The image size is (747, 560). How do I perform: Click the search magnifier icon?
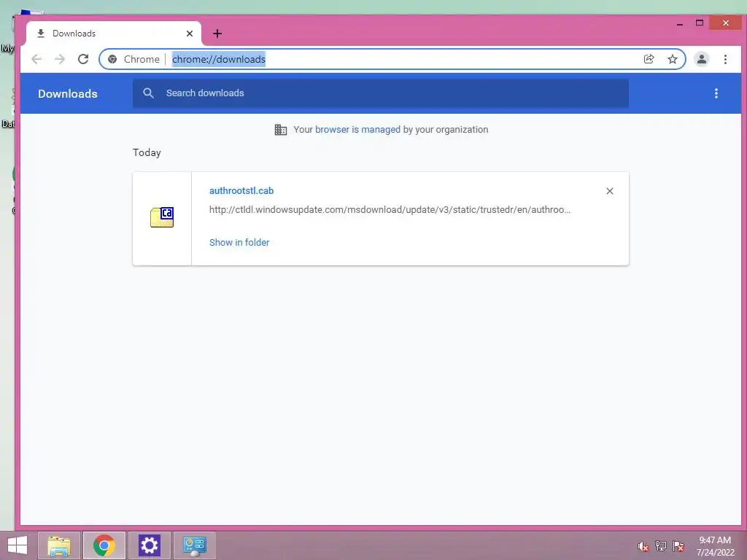coord(148,93)
